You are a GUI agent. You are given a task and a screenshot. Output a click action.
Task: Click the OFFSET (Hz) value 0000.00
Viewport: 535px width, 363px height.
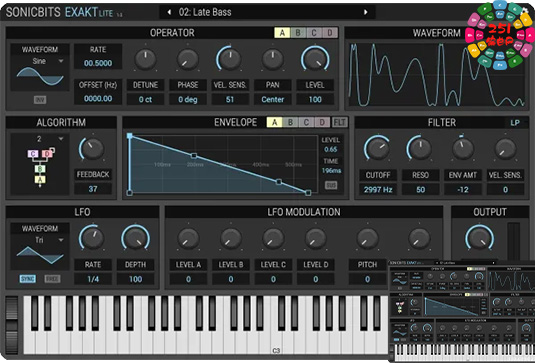pyautogui.click(x=98, y=99)
